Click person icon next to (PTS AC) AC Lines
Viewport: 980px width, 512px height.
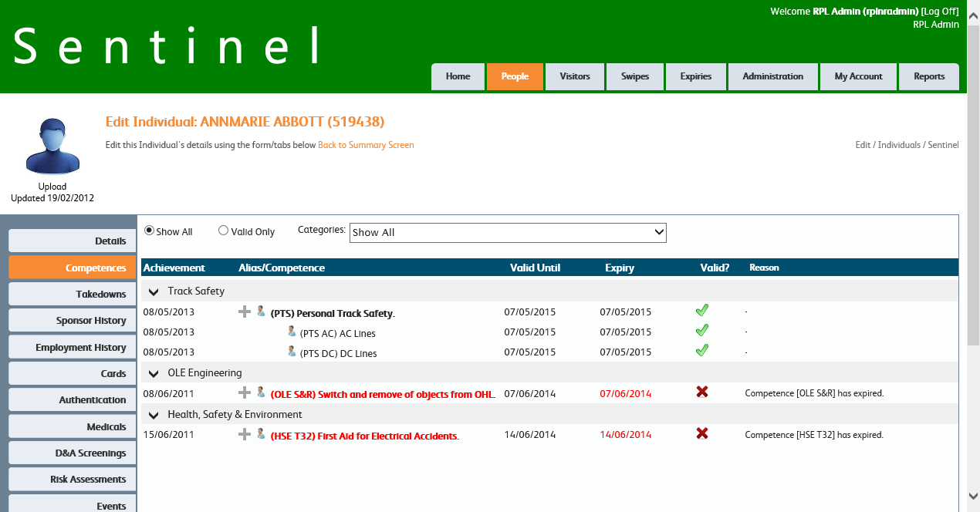pyautogui.click(x=292, y=332)
